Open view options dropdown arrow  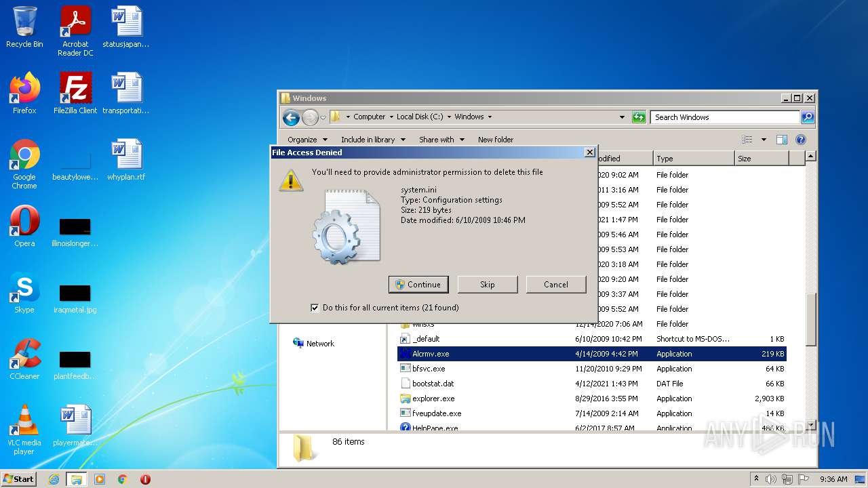click(764, 140)
